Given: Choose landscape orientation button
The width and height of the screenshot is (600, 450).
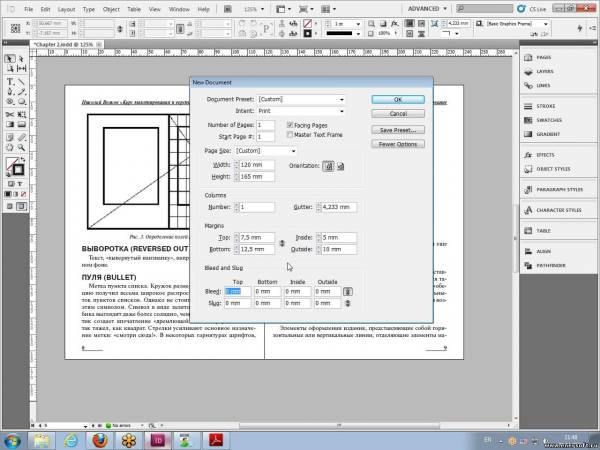Looking at the screenshot, I should click(340, 166).
